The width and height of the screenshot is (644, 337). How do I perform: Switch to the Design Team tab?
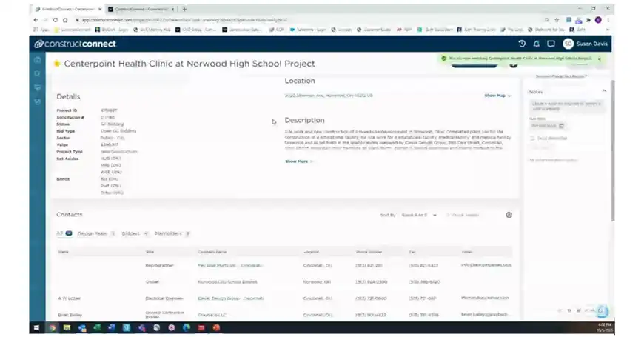(95, 233)
